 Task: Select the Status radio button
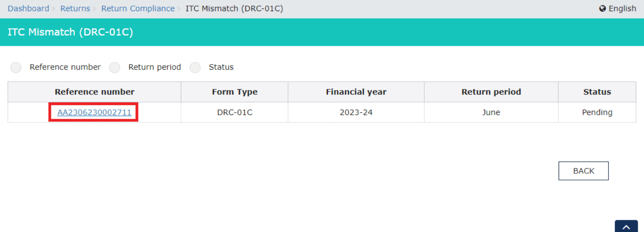click(x=195, y=68)
